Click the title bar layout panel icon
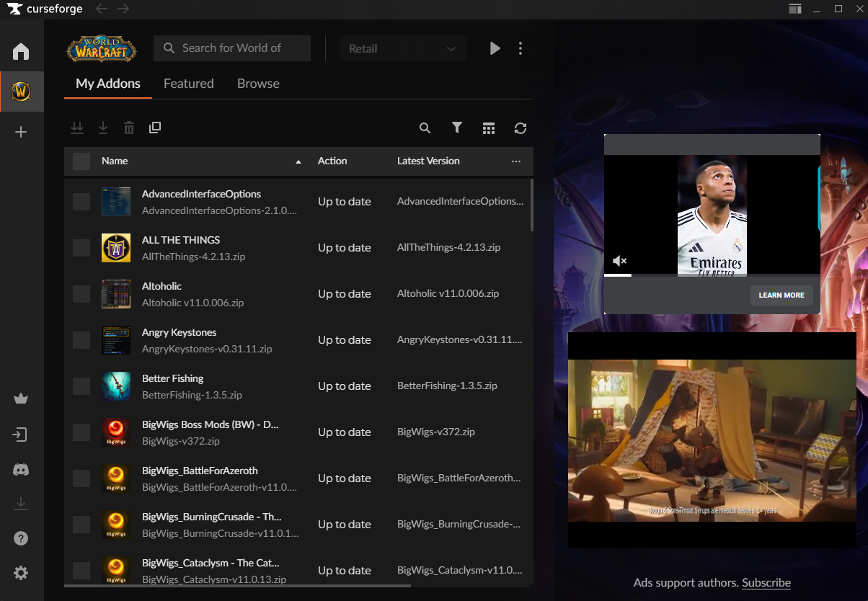The image size is (868, 601). [795, 9]
